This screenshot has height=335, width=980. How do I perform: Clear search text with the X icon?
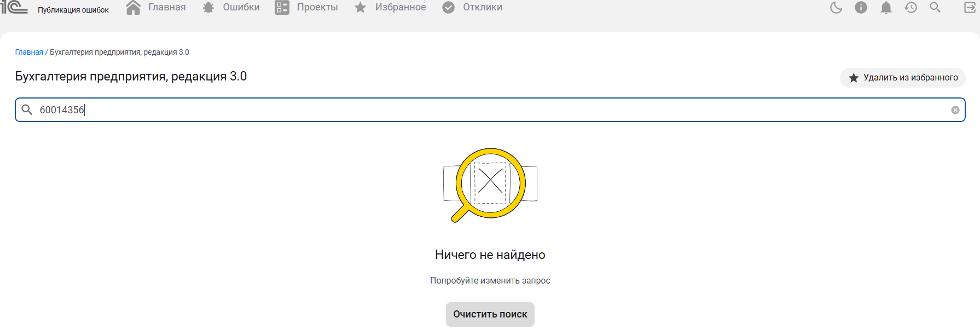[955, 110]
